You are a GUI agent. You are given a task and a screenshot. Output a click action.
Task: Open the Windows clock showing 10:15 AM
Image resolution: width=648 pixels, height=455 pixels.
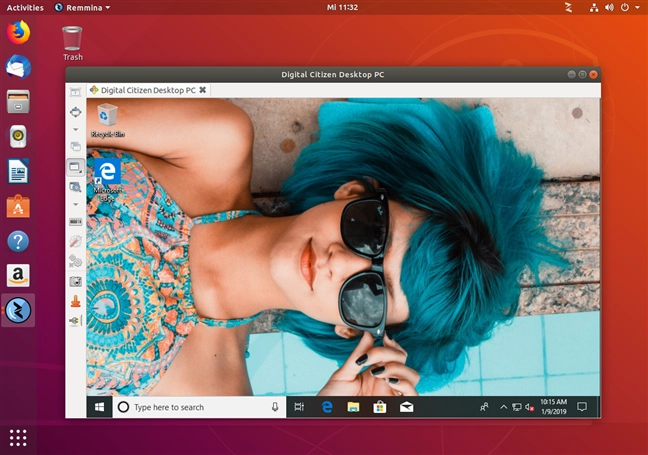(x=553, y=407)
